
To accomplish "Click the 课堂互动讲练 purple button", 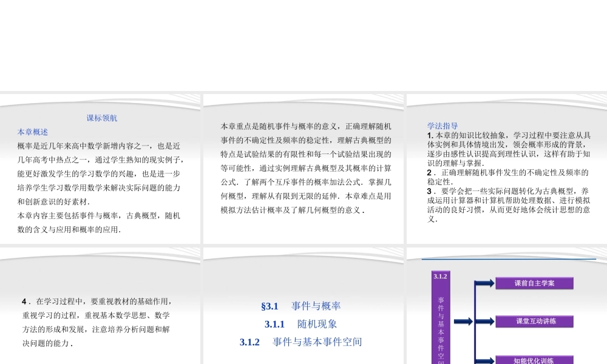I will click(x=534, y=321).
